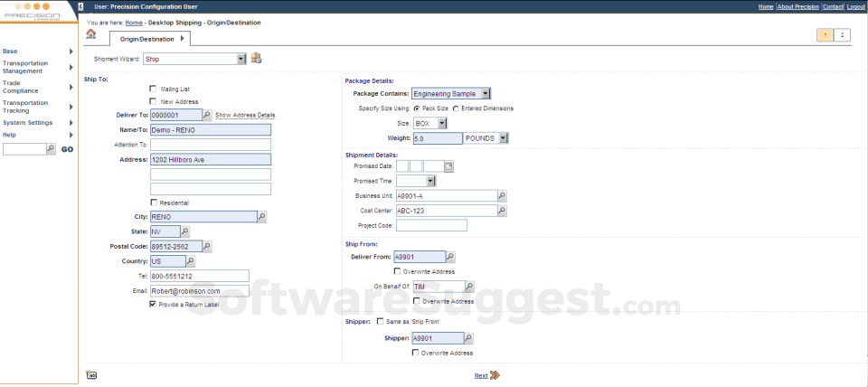The image size is (868, 387).
Task: Click Deliver To lookup magnifier icon
Action: pyautogui.click(x=207, y=115)
